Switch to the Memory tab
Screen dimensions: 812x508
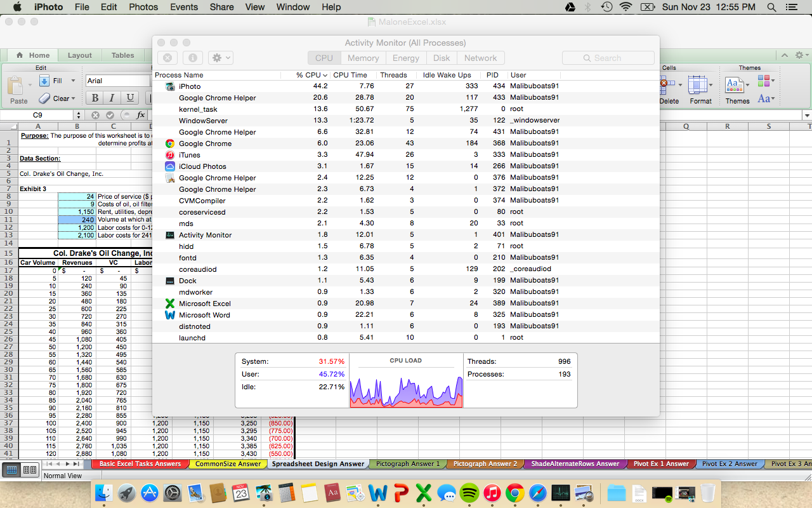363,58
